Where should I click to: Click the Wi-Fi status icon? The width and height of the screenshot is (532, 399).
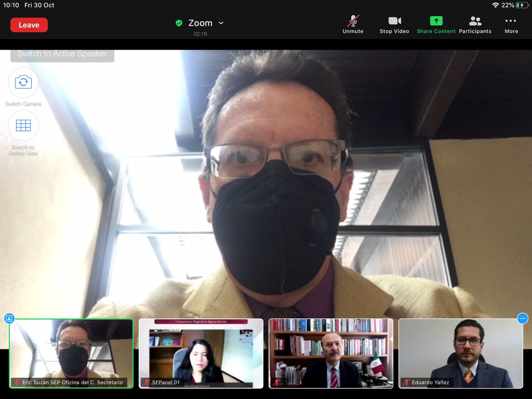(x=495, y=5)
